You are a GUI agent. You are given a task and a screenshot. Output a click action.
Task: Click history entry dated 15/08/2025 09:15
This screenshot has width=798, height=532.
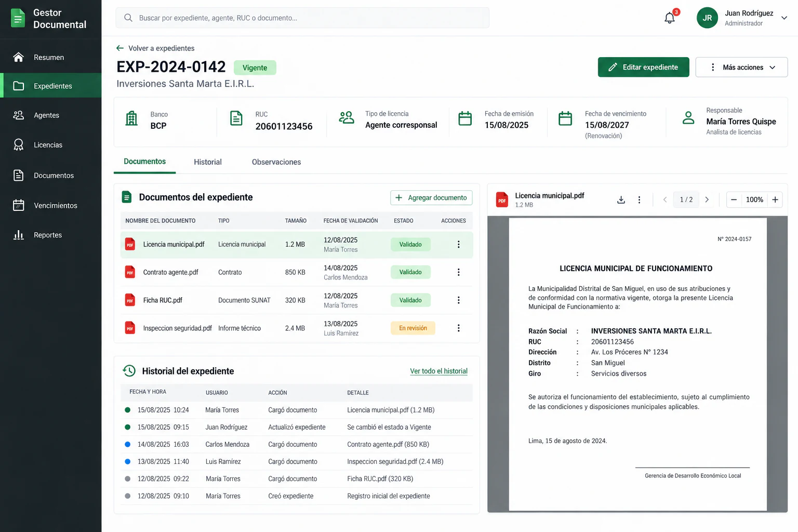click(297, 427)
